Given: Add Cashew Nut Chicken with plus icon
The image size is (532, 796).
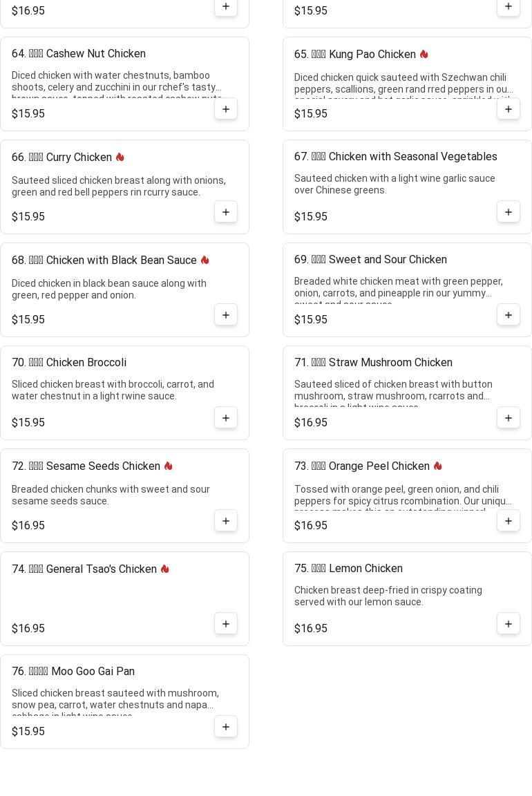Looking at the screenshot, I should point(226,109).
